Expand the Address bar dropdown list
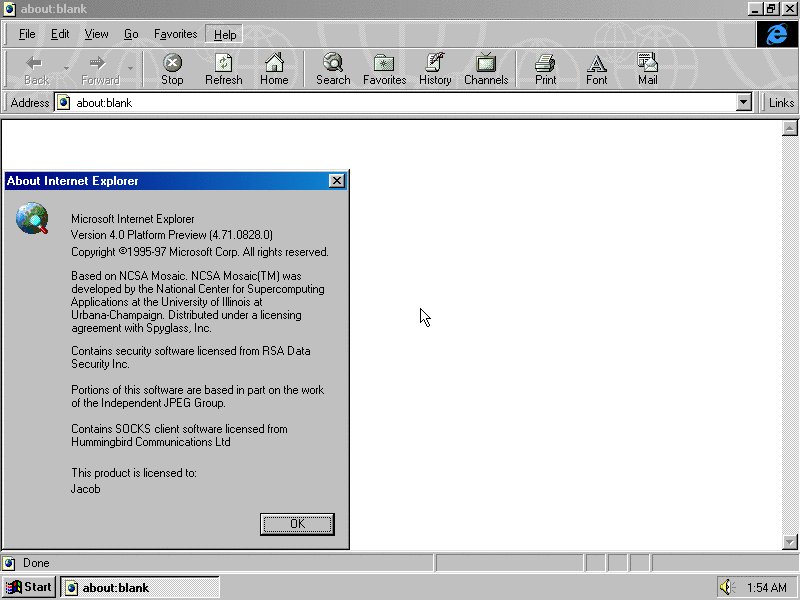The height and width of the screenshot is (600, 800). (744, 103)
